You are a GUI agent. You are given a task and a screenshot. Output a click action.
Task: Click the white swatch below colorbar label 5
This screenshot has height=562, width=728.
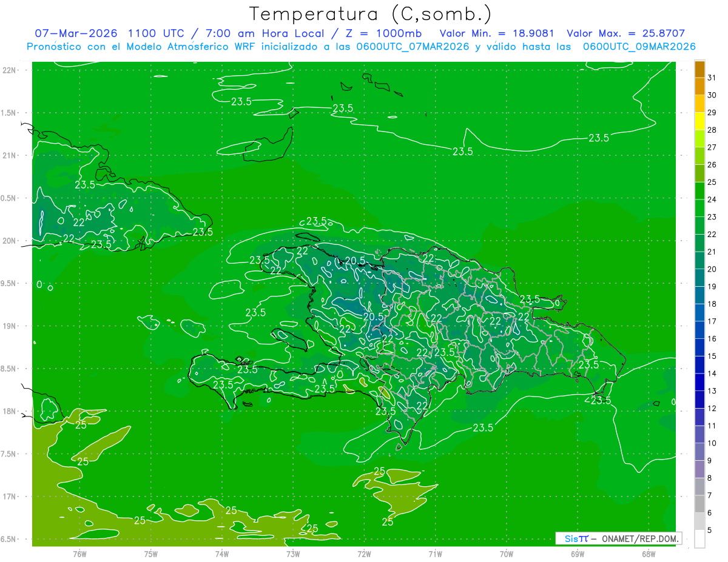699,539
